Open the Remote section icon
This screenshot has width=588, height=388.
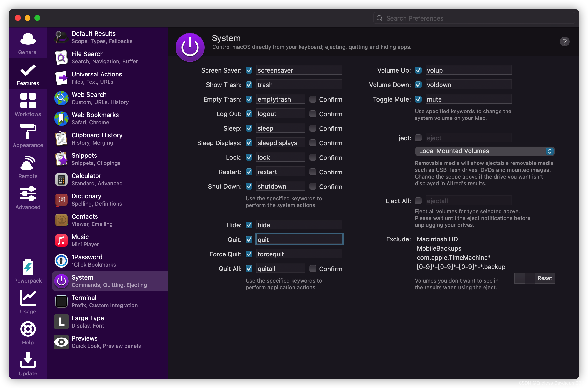(x=28, y=163)
